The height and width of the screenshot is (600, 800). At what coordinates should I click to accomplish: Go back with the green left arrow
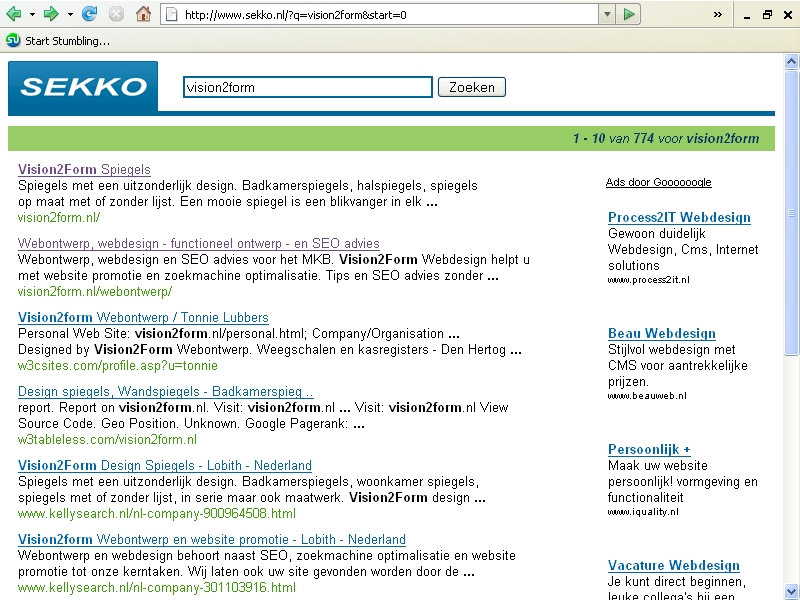point(14,14)
